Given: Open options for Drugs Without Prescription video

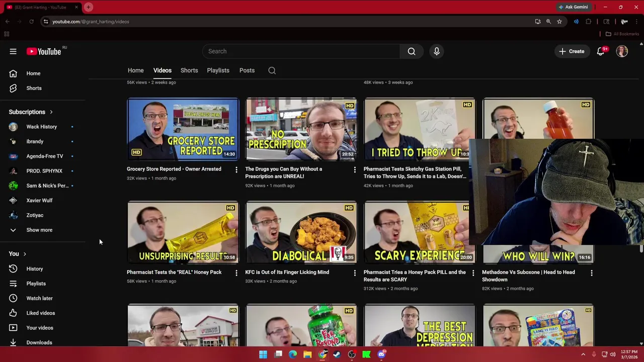Looking at the screenshot, I should [355, 170].
